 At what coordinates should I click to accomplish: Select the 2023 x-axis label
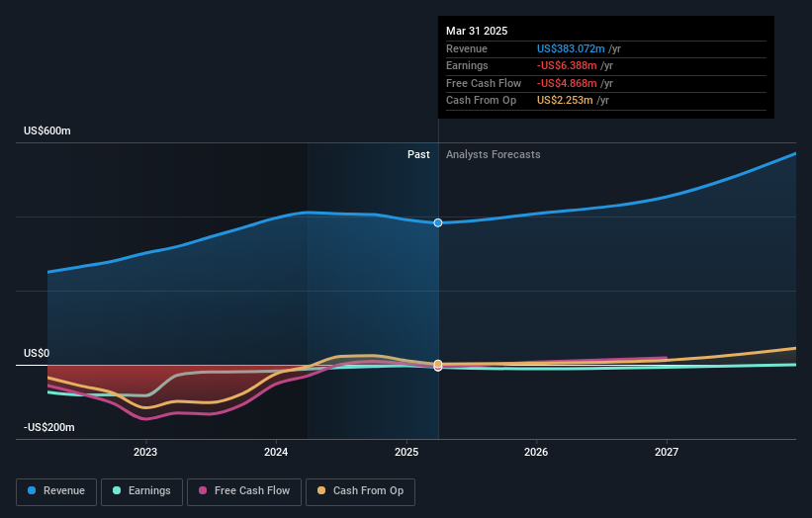145,453
